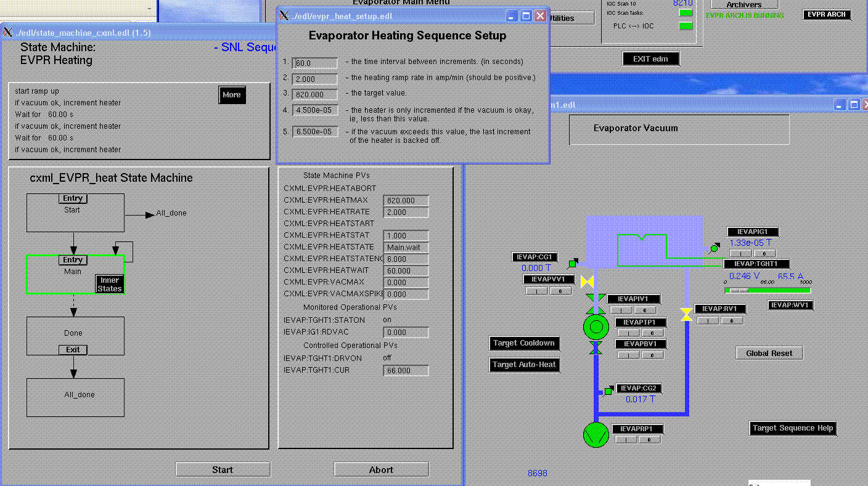Viewport: 868px width, 486px height.
Task: Open the IEVAP:TGHT1 device menu button
Action: 756,264
